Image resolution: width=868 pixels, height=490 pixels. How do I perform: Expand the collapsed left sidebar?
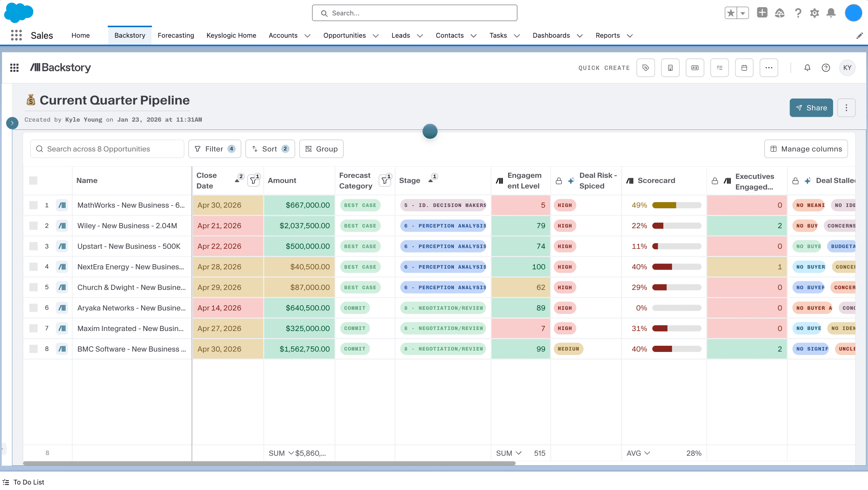coord(12,123)
